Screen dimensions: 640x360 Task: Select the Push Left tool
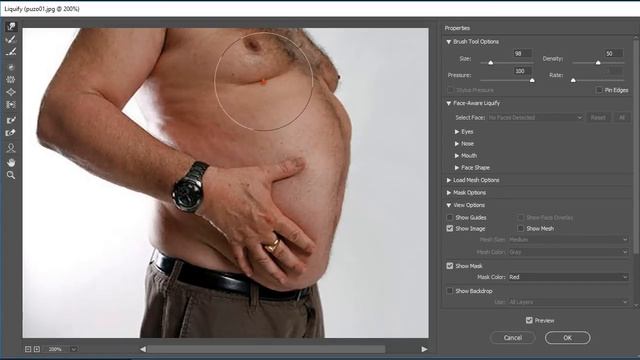pos(11,105)
